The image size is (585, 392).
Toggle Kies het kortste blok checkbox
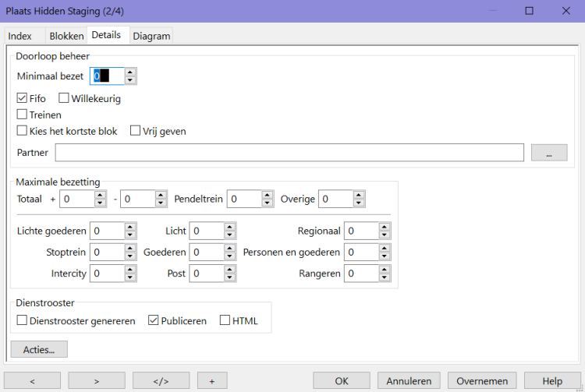point(22,131)
